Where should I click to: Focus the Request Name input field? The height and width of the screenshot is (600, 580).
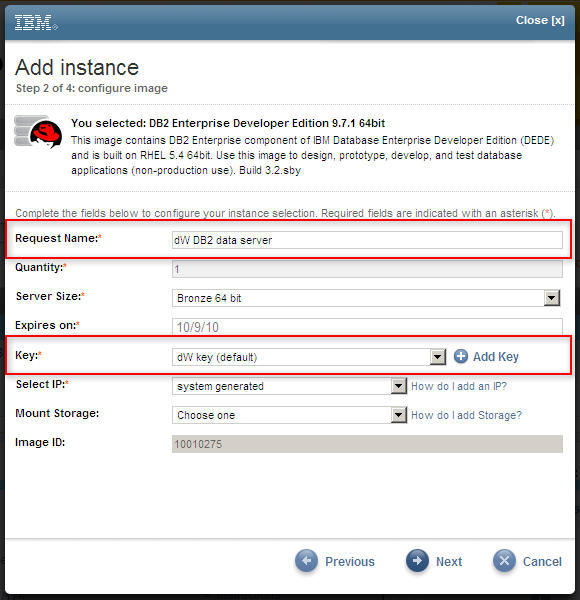point(367,240)
